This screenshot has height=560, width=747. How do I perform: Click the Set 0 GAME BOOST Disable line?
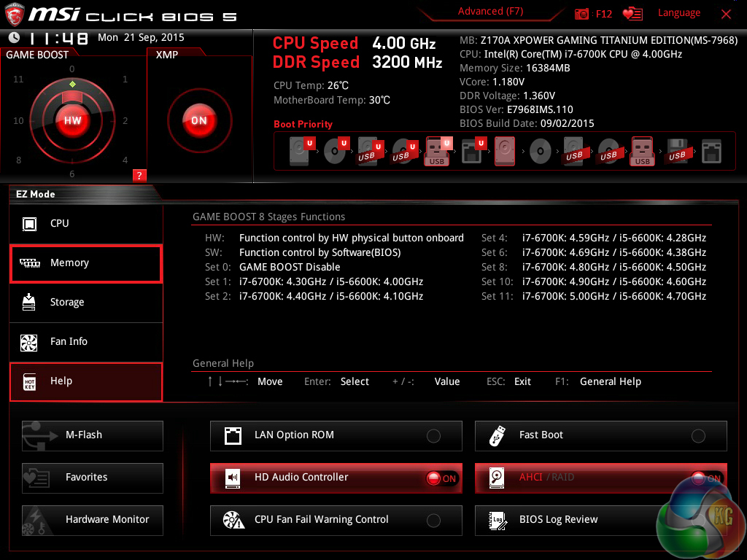click(x=273, y=268)
